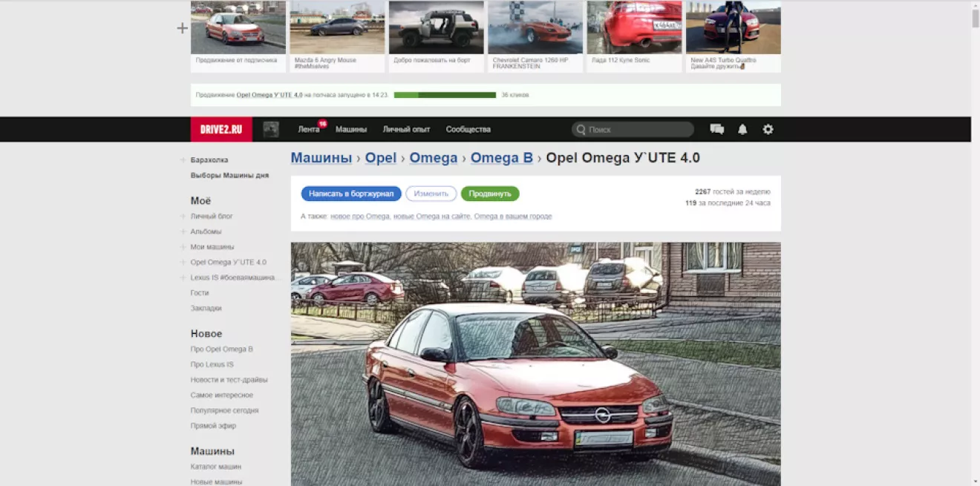Open Самое интересное sidebar link

coord(221,395)
